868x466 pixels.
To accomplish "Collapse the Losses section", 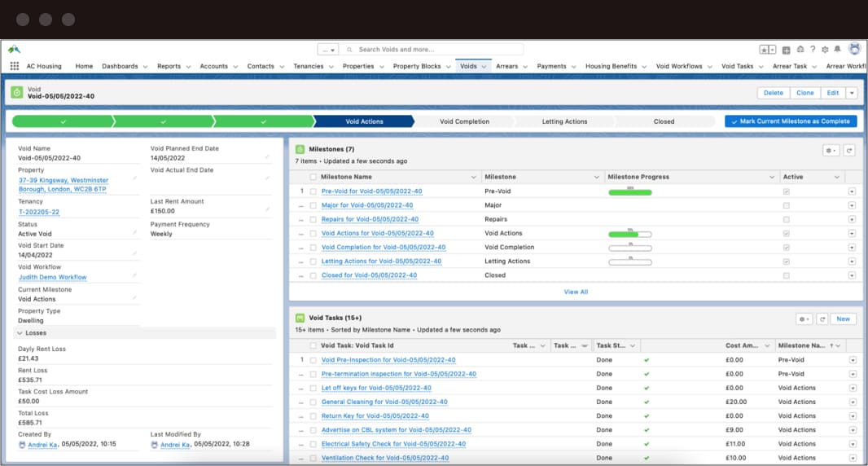I will (x=20, y=333).
